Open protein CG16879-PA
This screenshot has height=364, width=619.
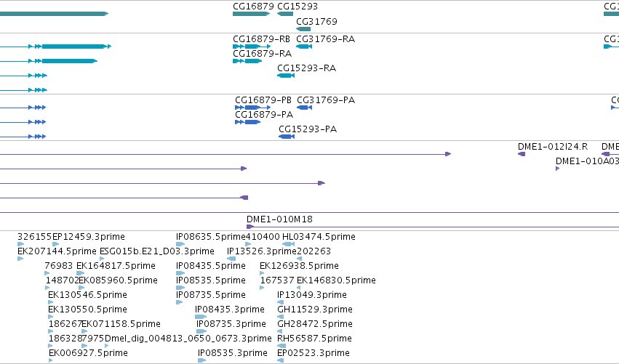pos(247,122)
